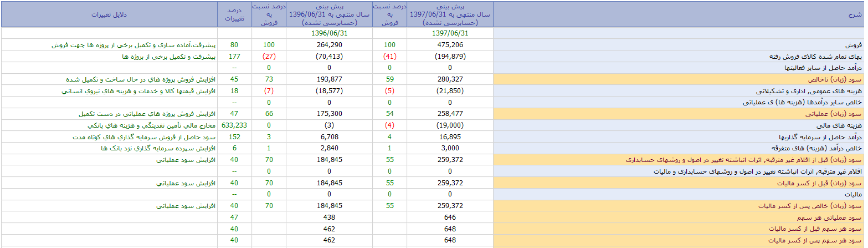This screenshot has height=248, width=868.
Task: Select the investment income value 16,895
Action: pos(450,136)
